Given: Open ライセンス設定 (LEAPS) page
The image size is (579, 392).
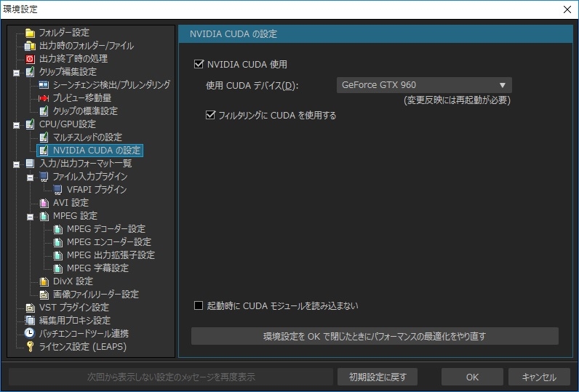Looking at the screenshot, I should pyautogui.click(x=83, y=347).
